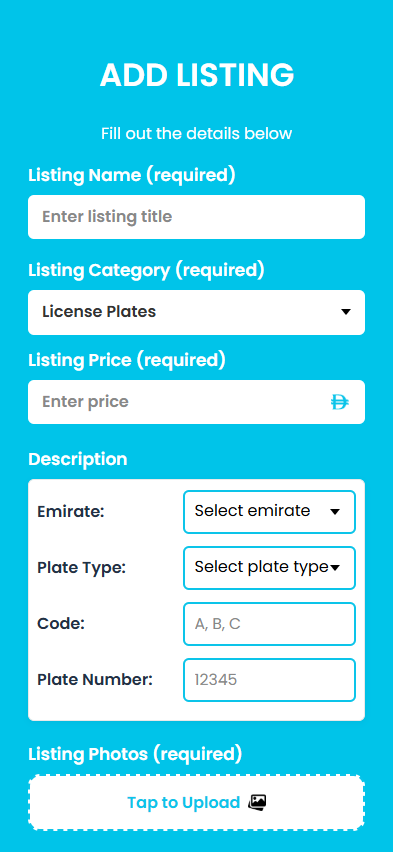This screenshot has width=393, height=852.
Task: Expand the Select emirate dropdown
Action: tap(269, 512)
